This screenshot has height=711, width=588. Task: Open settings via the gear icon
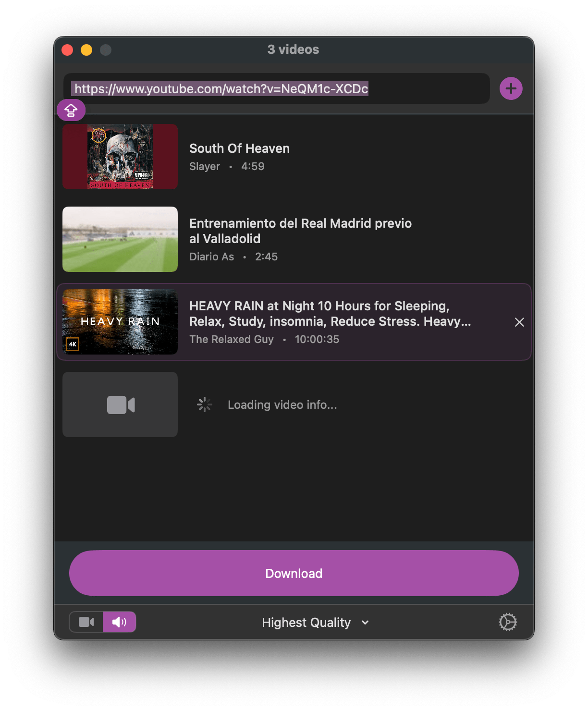click(508, 622)
